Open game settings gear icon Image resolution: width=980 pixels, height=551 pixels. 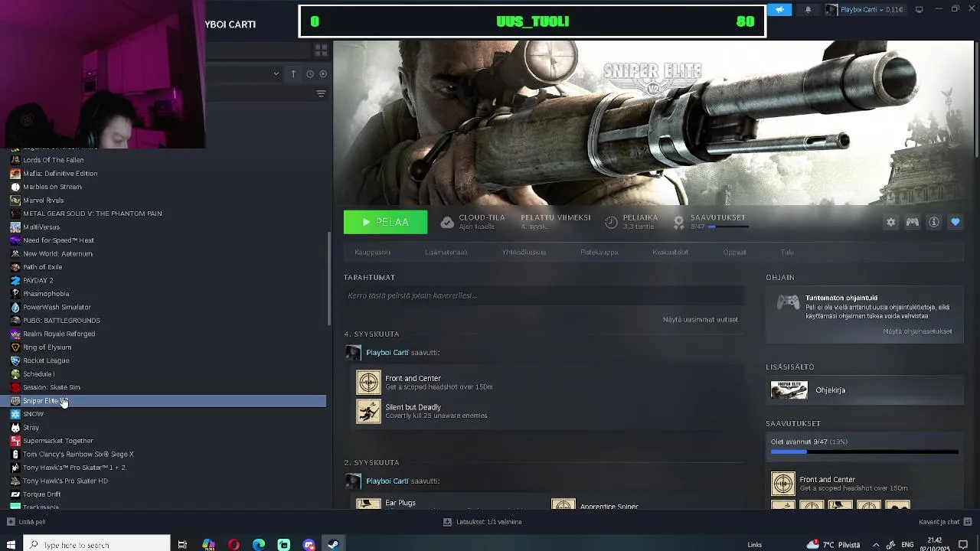(x=890, y=222)
